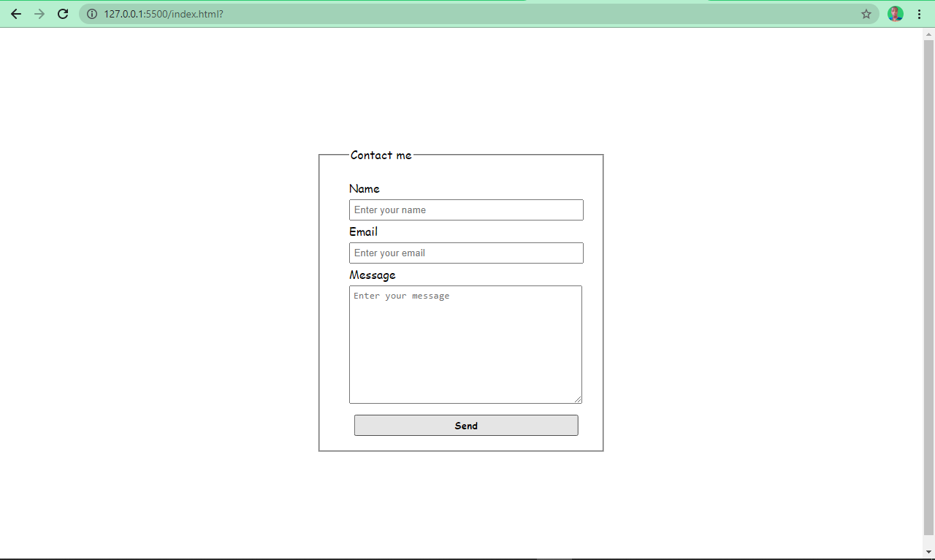Image resolution: width=935 pixels, height=560 pixels.
Task: Click the message box resize handle
Action: tap(578, 399)
